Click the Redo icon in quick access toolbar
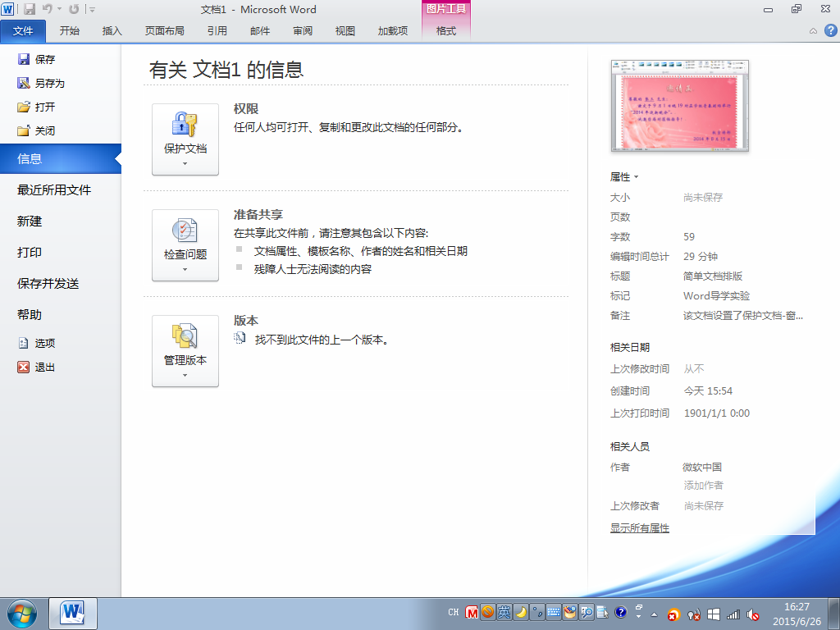The height and width of the screenshot is (630, 840). [74, 9]
